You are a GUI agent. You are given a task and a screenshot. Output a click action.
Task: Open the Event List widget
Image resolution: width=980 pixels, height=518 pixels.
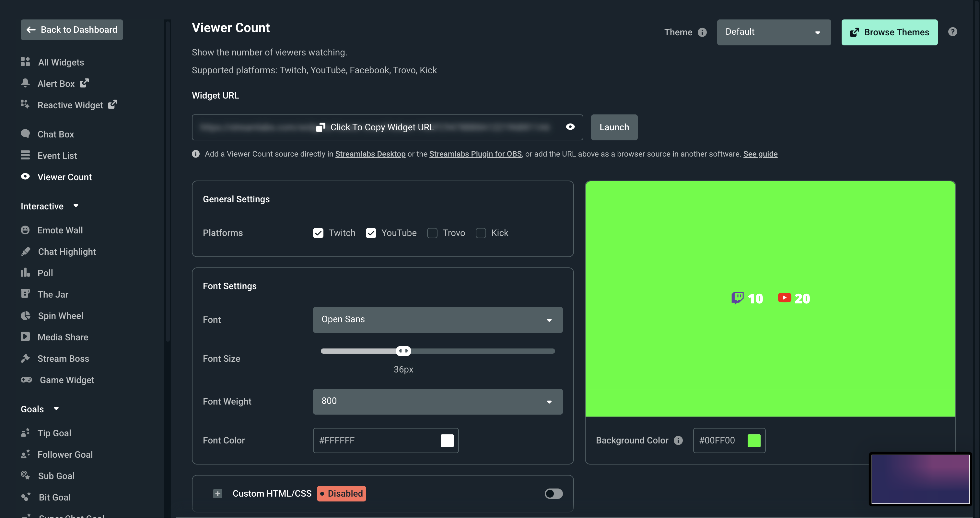coord(57,155)
